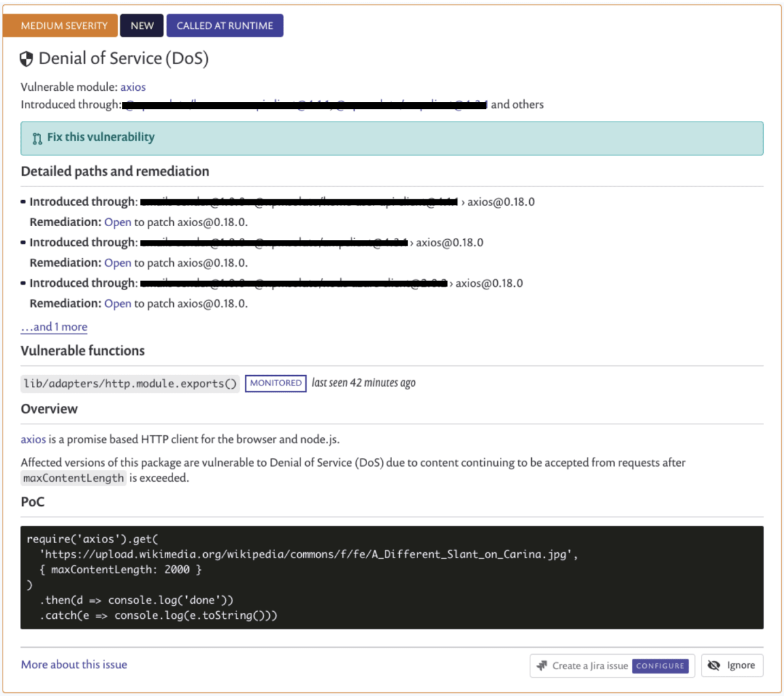Click the Jira icon in Create a Jira issue
Viewport: 784px width, 696px height.
[x=542, y=666]
